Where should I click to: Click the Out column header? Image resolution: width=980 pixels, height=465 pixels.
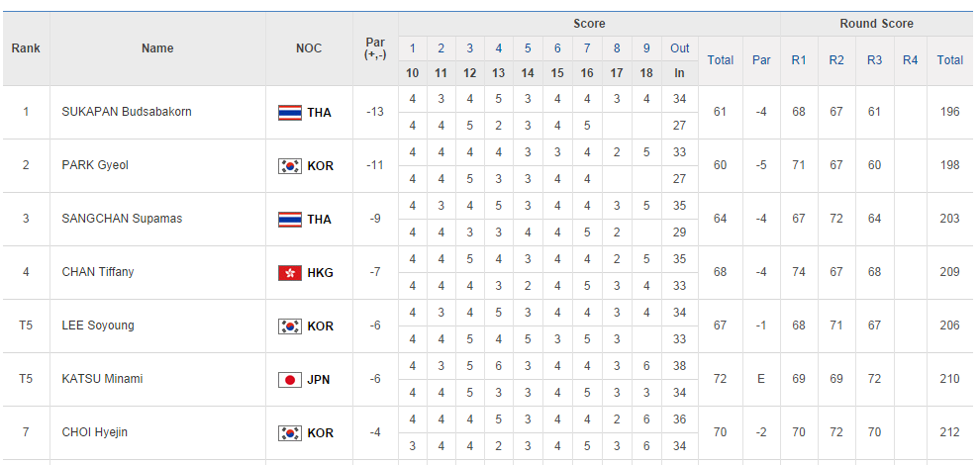coord(680,48)
